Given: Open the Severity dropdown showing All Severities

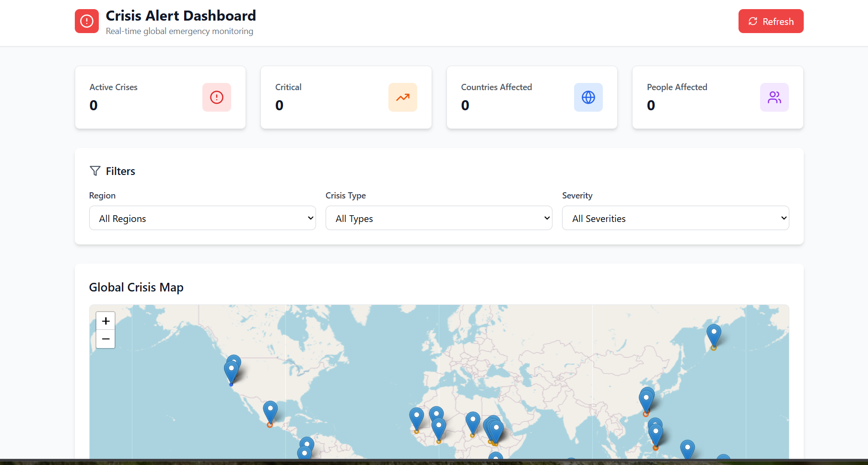Looking at the screenshot, I should 675,218.
